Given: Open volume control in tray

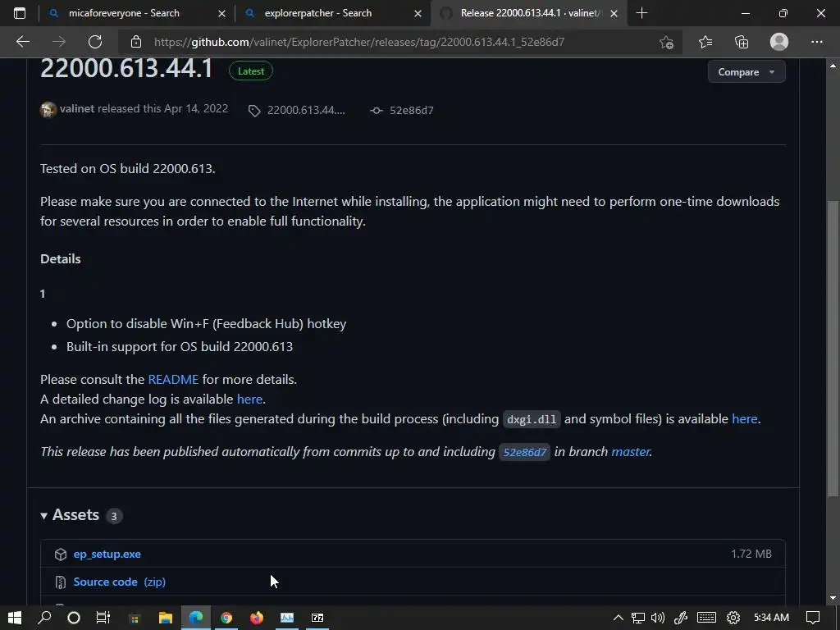Looking at the screenshot, I should 658,618.
